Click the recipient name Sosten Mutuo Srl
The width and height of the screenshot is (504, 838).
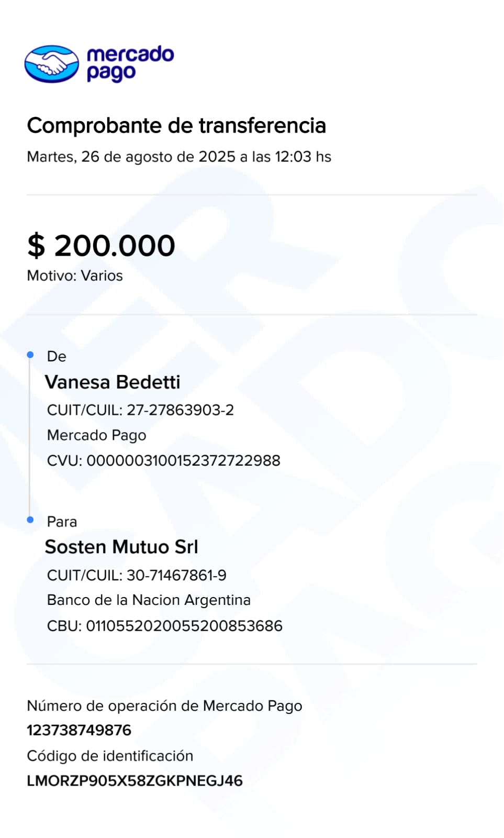click(x=121, y=547)
